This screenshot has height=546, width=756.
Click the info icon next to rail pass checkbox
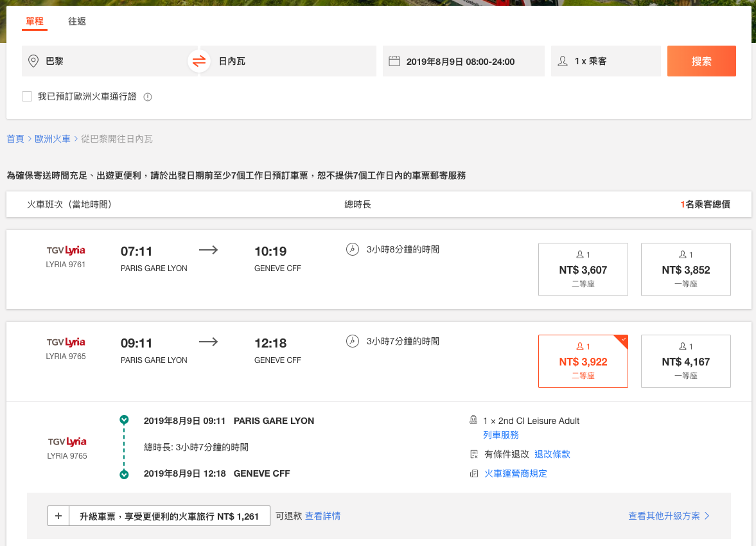tap(148, 97)
